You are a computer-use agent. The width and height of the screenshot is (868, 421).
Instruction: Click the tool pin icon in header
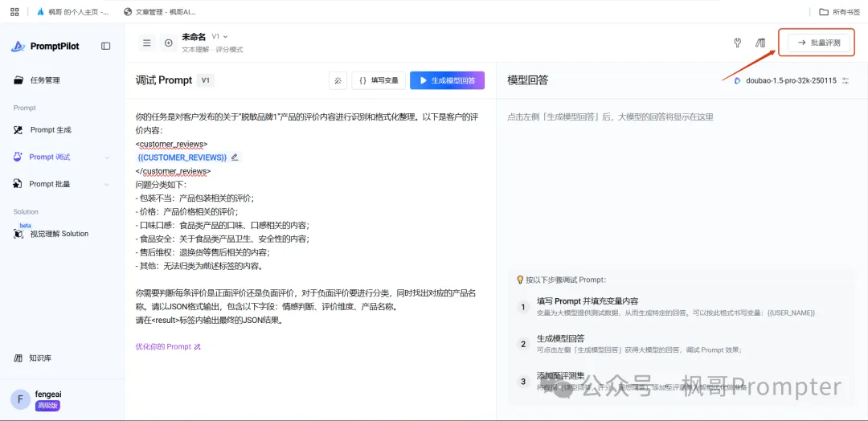point(737,43)
